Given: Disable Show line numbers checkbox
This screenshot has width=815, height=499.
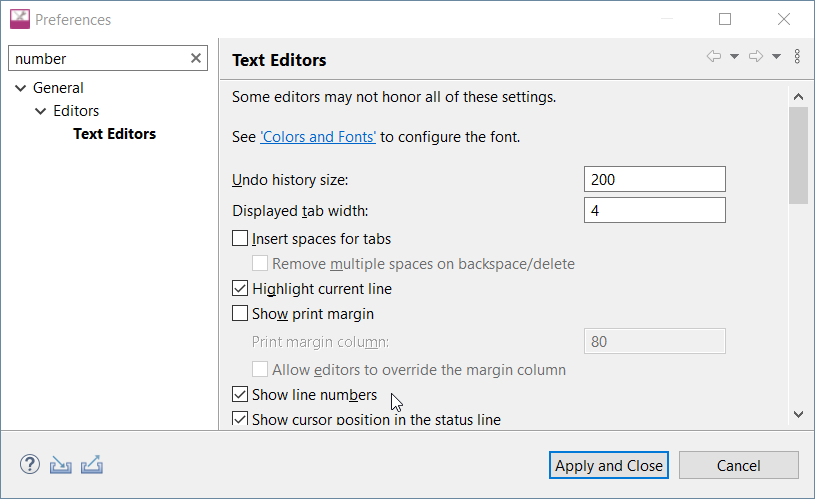Looking at the screenshot, I should coord(240,395).
